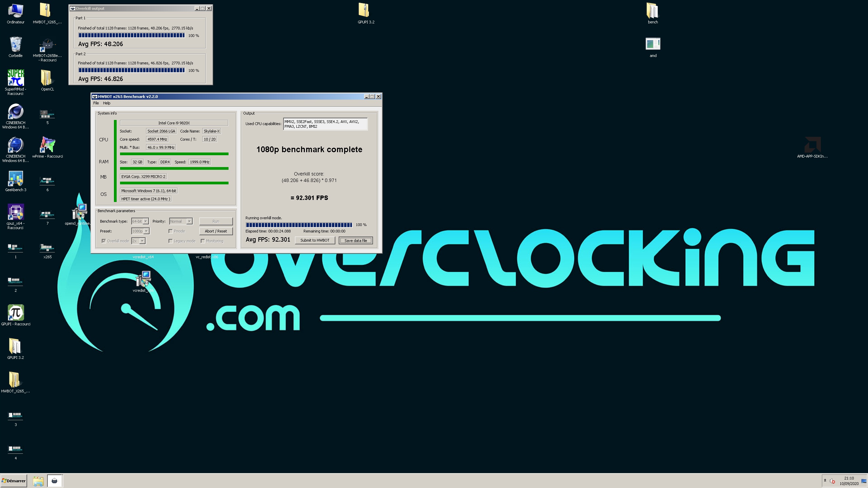Open the desktop screenshot named 6

tap(47, 183)
